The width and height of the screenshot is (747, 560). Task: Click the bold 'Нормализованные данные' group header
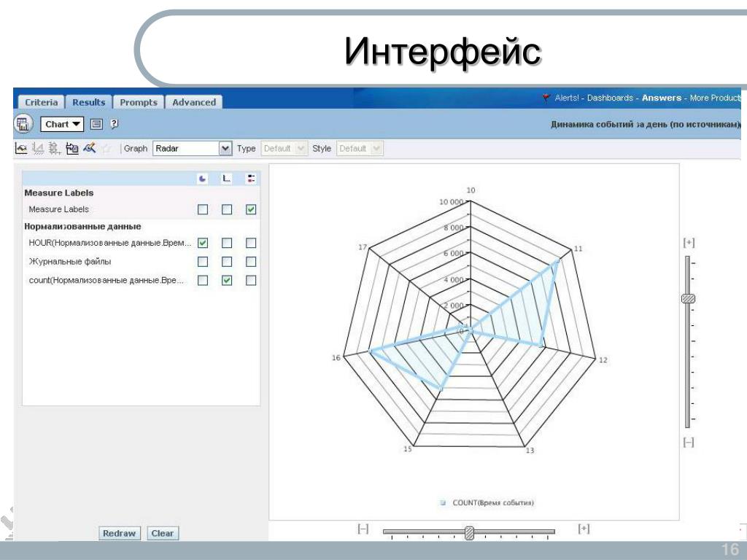coord(82,227)
